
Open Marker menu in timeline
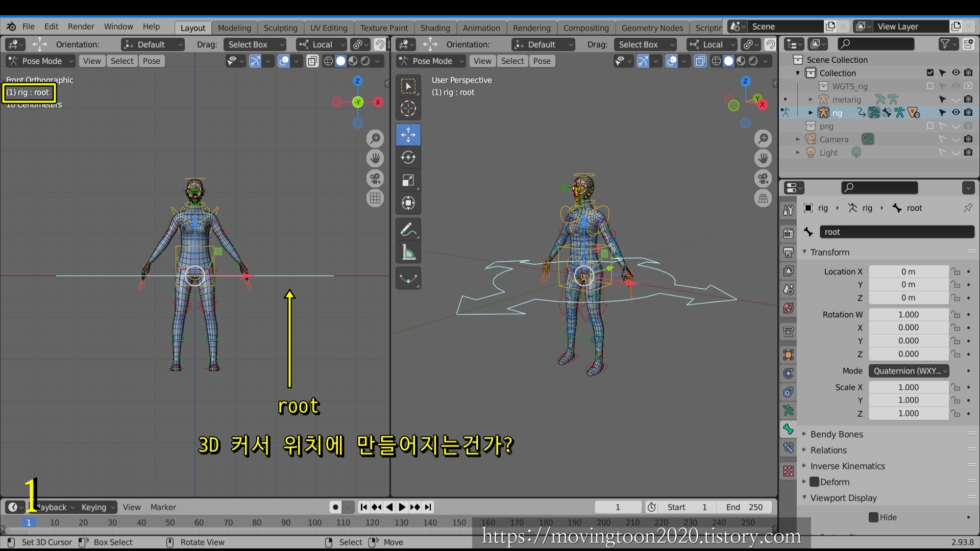163,507
